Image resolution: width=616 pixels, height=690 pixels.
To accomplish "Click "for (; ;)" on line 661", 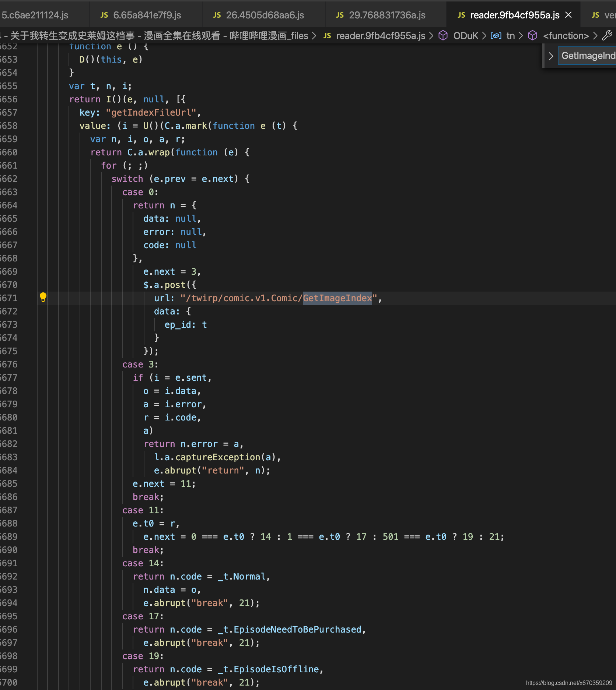I will tap(125, 165).
